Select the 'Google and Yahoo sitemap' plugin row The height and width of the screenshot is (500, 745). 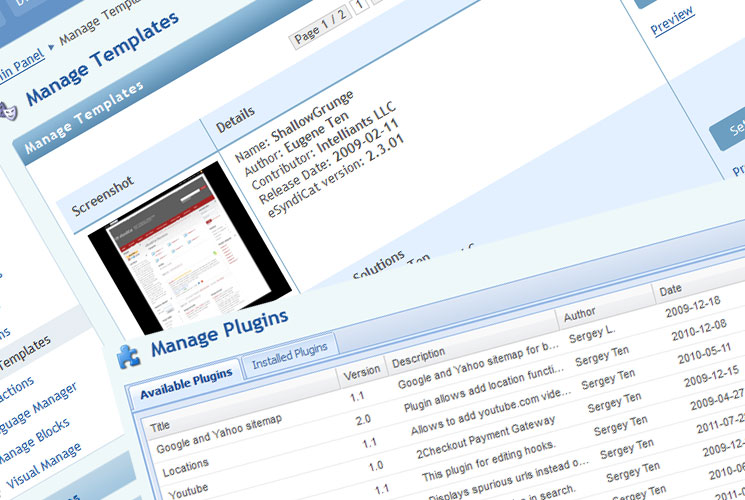pos(219,434)
